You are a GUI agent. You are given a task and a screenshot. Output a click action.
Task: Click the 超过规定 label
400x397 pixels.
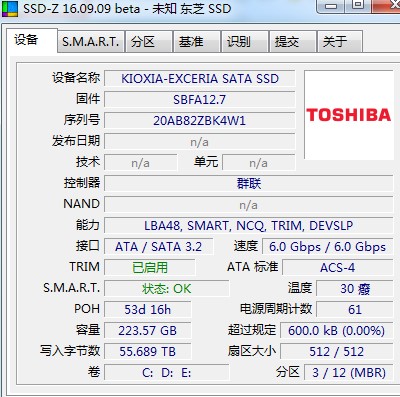click(252, 330)
